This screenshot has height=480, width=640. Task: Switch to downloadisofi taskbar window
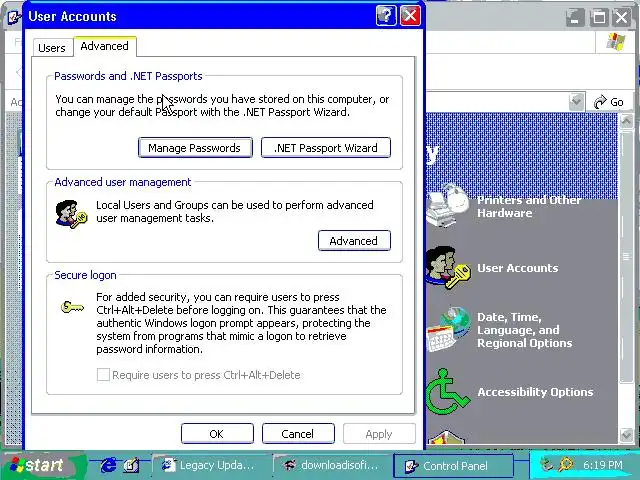(x=333, y=465)
